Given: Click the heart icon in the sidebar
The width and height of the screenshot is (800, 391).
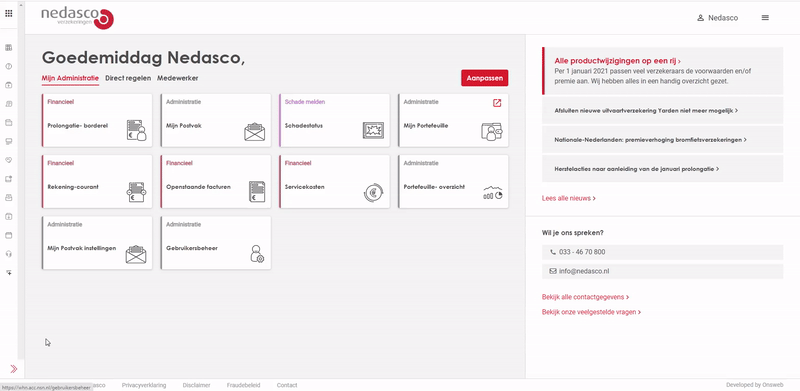Looking at the screenshot, I should pos(9,160).
